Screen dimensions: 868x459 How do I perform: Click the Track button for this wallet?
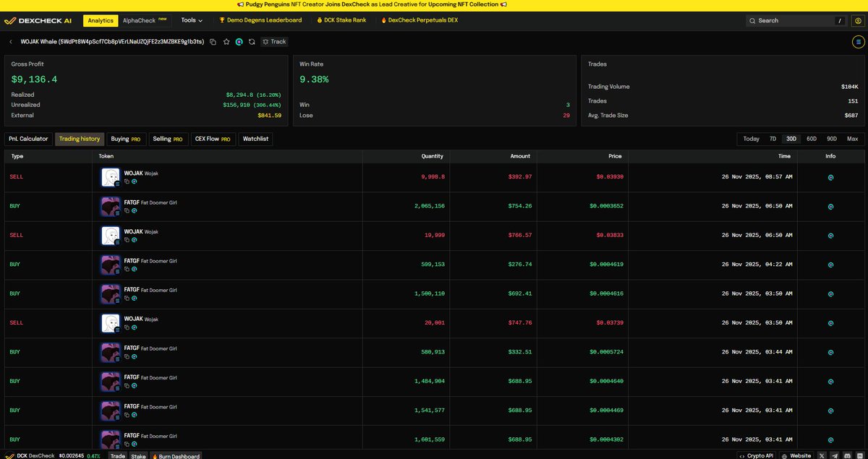274,42
